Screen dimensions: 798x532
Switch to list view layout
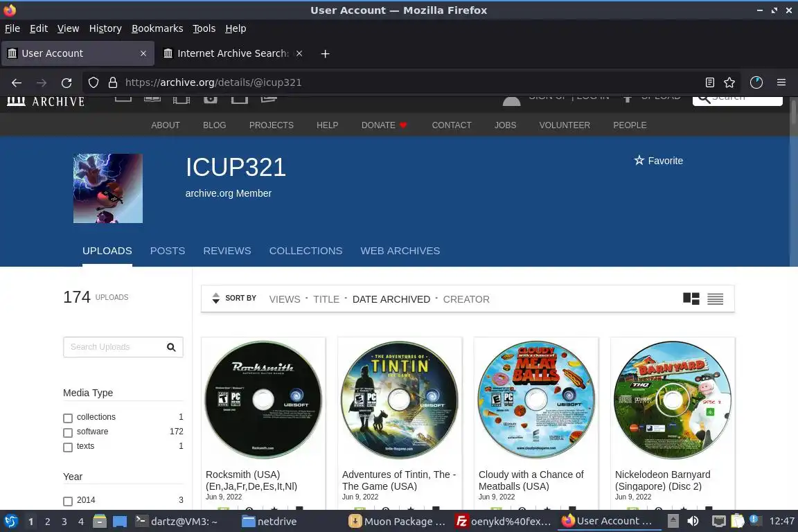click(x=715, y=299)
